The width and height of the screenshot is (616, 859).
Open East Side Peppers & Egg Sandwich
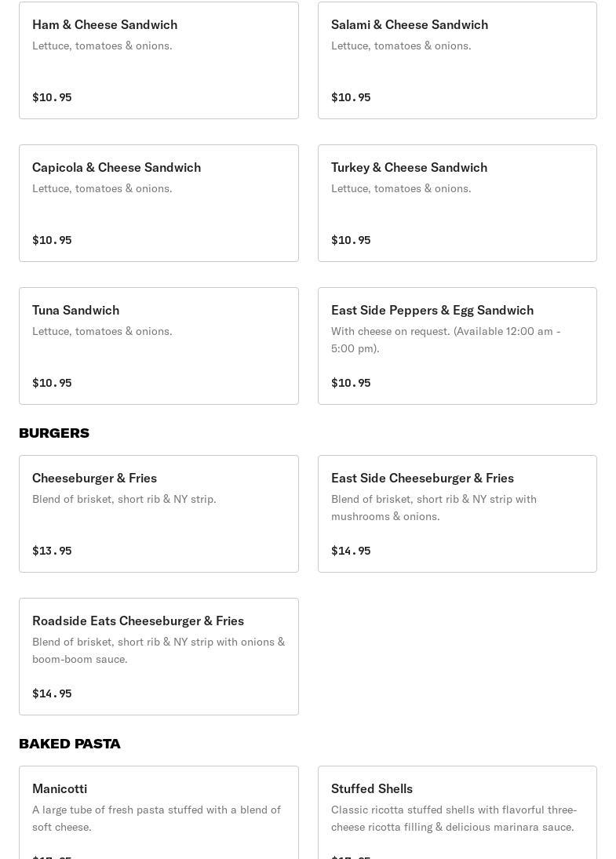pos(457,346)
